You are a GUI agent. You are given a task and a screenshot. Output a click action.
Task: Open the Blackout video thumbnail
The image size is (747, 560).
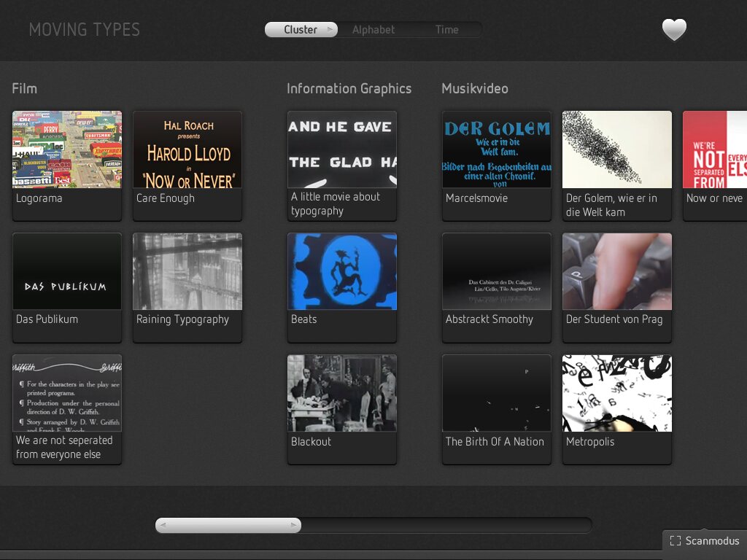(x=342, y=393)
